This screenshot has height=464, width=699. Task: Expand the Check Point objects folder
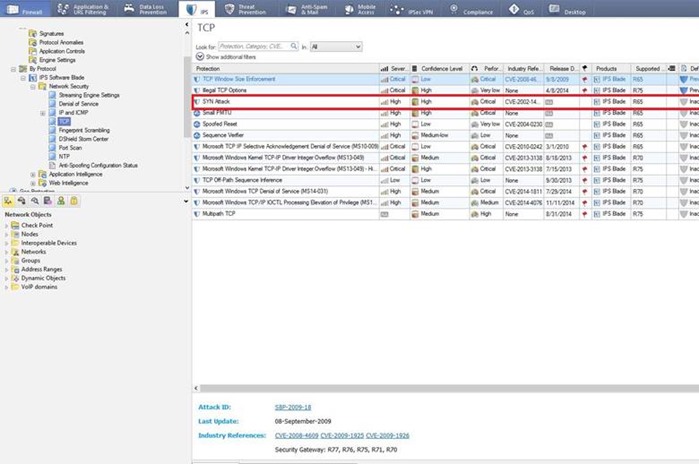(6, 226)
